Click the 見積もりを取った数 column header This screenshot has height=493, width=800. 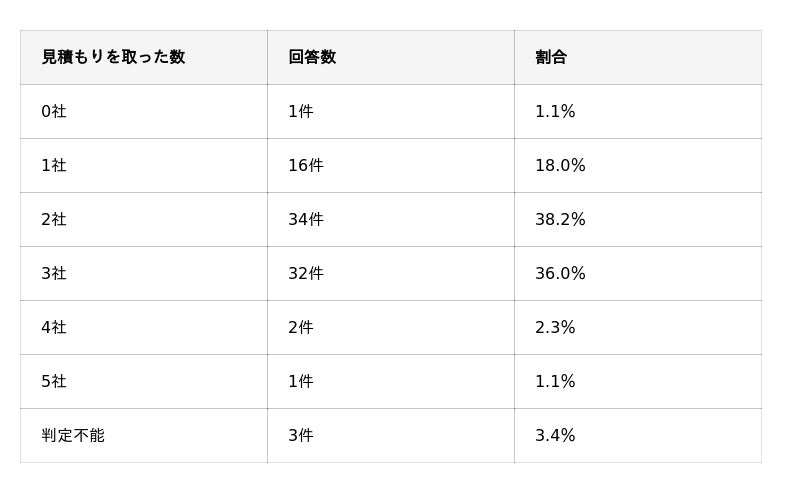[x=113, y=57]
